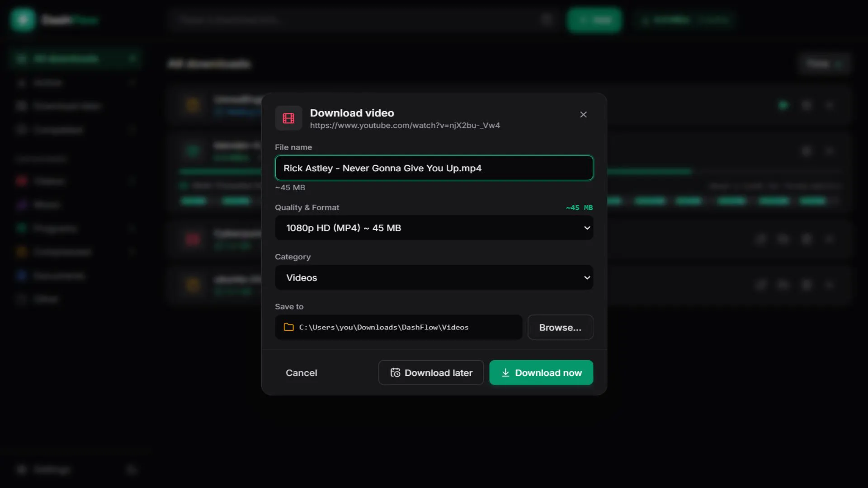Click the green ~45 MB size label

pos(579,208)
